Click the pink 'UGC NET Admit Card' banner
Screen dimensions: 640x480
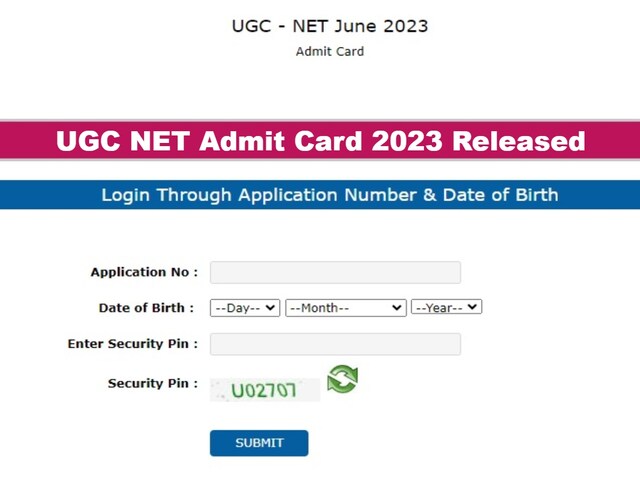320,141
